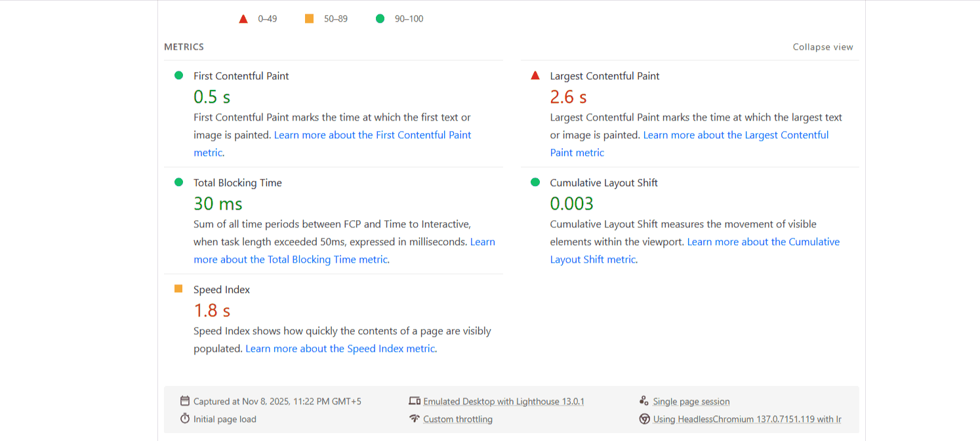Collapse the metrics view
Image resolution: width=980 pixels, height=441 pixels.
pyautogui.click(x=822, y=47)
